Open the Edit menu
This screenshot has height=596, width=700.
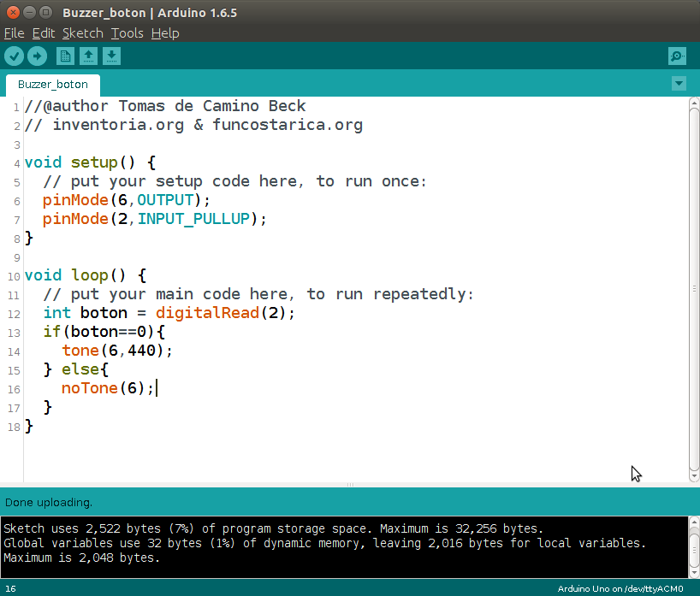tap(44, 33)
